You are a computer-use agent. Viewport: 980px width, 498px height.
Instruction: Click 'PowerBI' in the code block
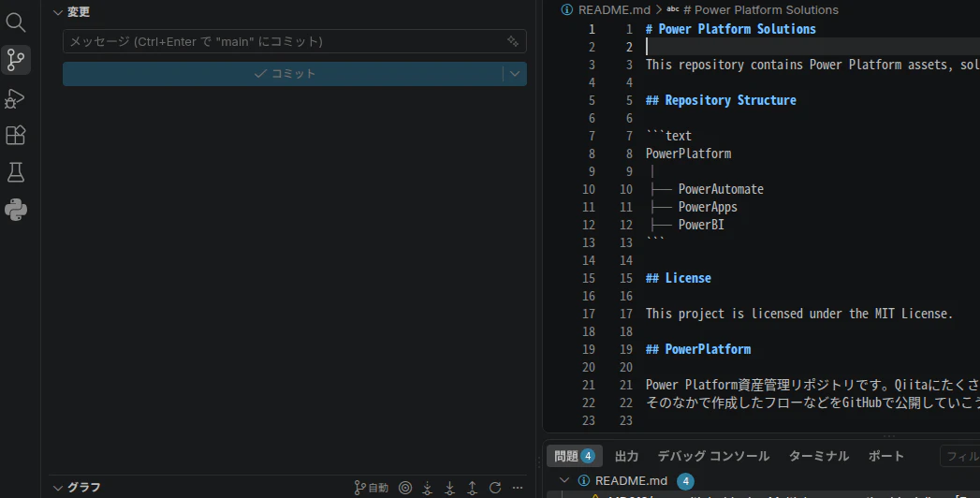[701, 225]
